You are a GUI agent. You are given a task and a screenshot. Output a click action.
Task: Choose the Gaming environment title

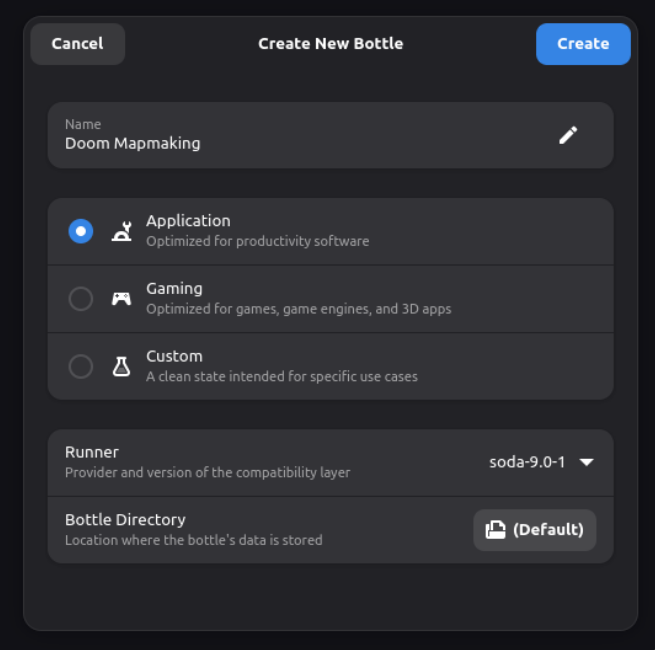[x=174, y=289]
